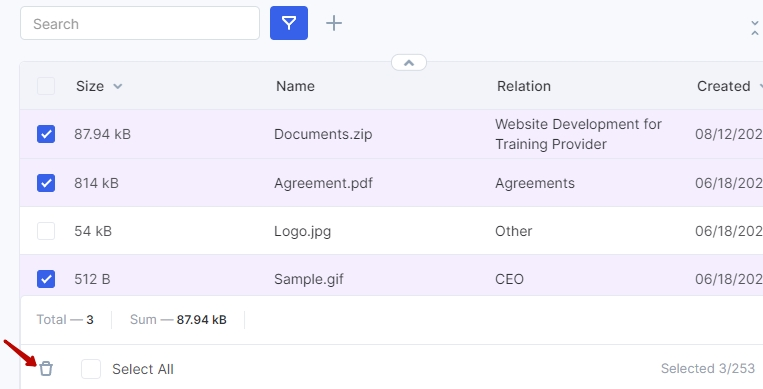Tick the Select All checkbox

coord(91,369)
